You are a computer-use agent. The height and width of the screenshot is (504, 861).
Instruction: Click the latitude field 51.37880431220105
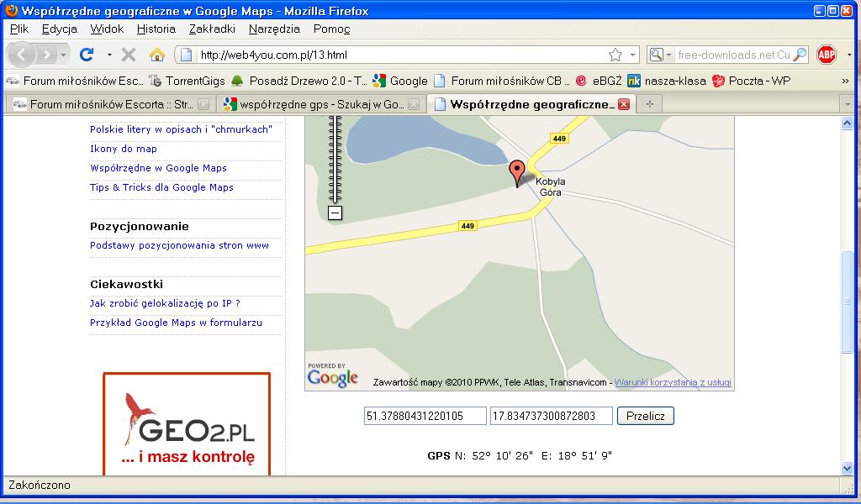(x=425, y=416)
